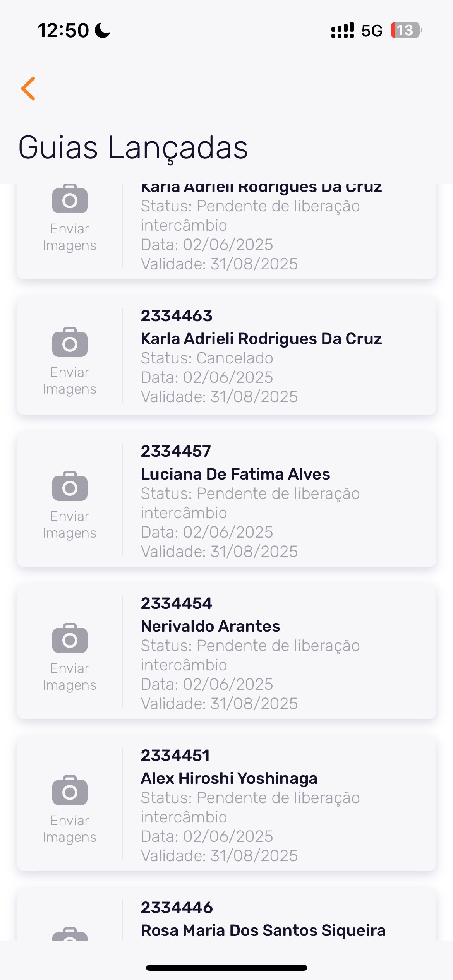Open guide number 2334463
This screenshot has height=980, width=453.
[177, 316]
